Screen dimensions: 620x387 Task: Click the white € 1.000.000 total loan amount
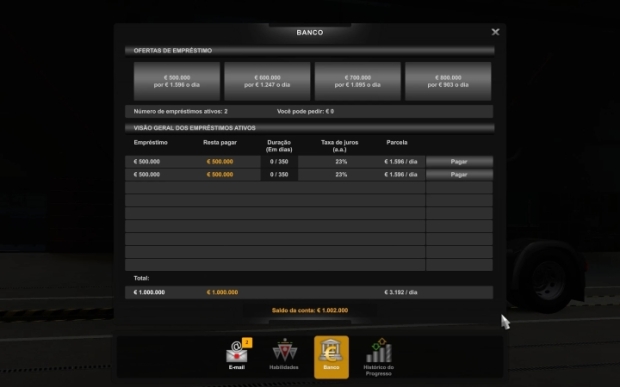click(149, 293)
